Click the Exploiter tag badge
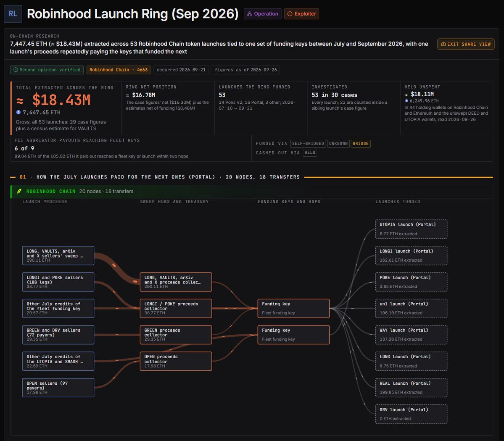 point(301,14)
